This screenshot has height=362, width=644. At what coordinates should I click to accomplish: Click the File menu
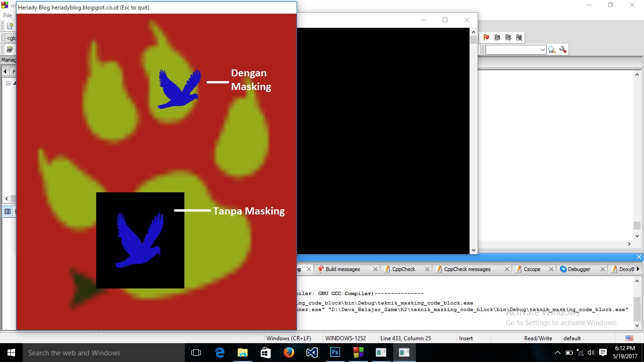(7, 15)
